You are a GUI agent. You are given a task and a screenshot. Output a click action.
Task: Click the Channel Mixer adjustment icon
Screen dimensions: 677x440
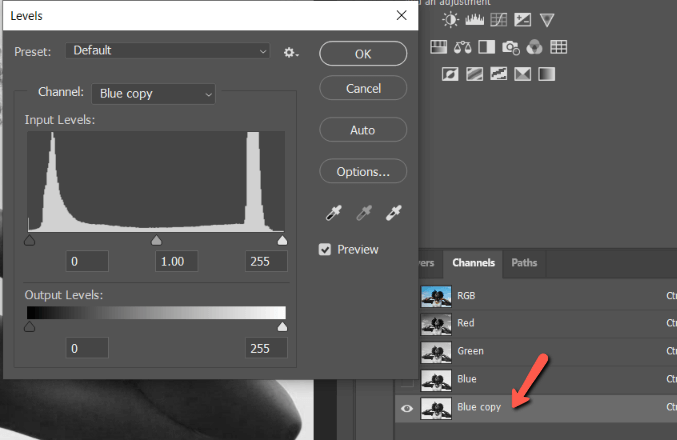(x=534, y=47)
